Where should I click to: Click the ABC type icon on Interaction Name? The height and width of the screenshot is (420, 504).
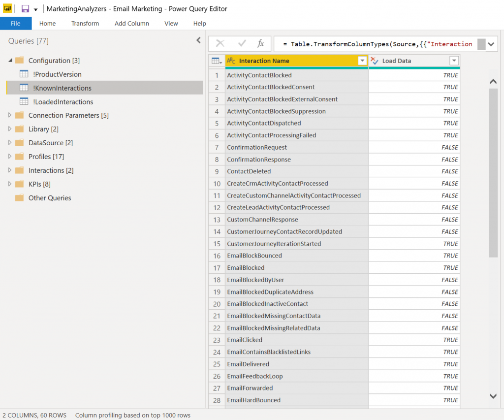tap(231, 61)
